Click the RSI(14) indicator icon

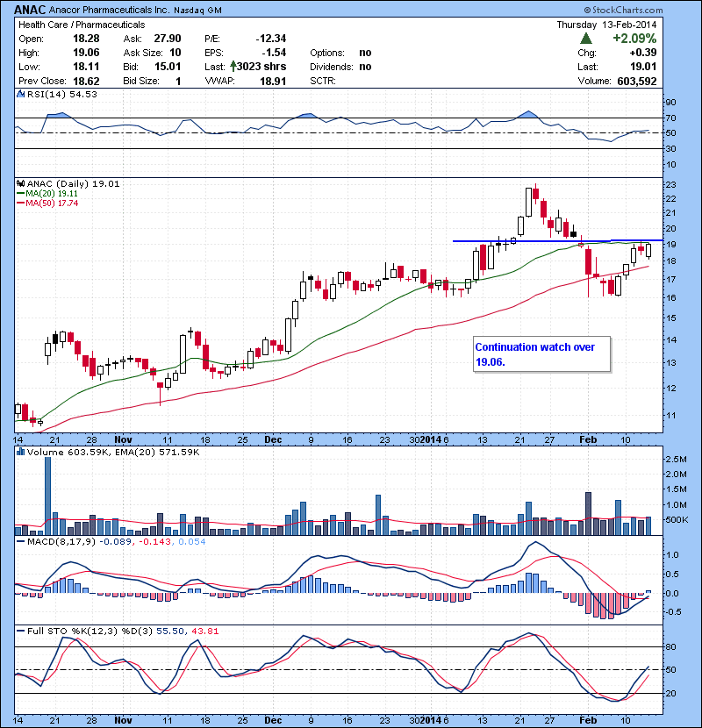(20, 94)
